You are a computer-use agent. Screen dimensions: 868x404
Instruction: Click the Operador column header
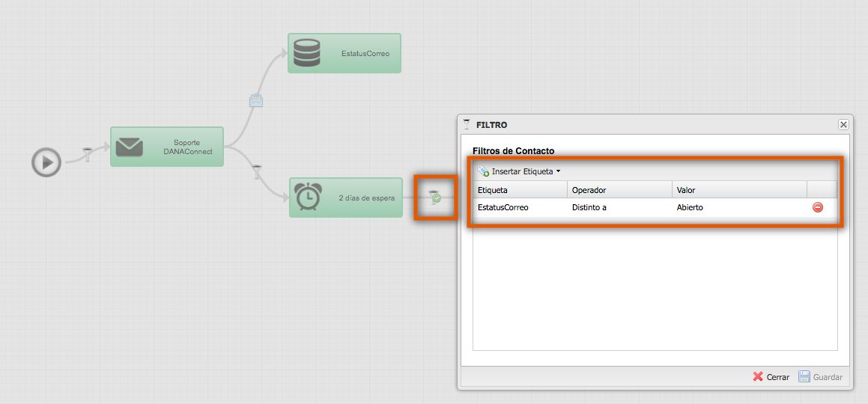[x=619, y=190]
